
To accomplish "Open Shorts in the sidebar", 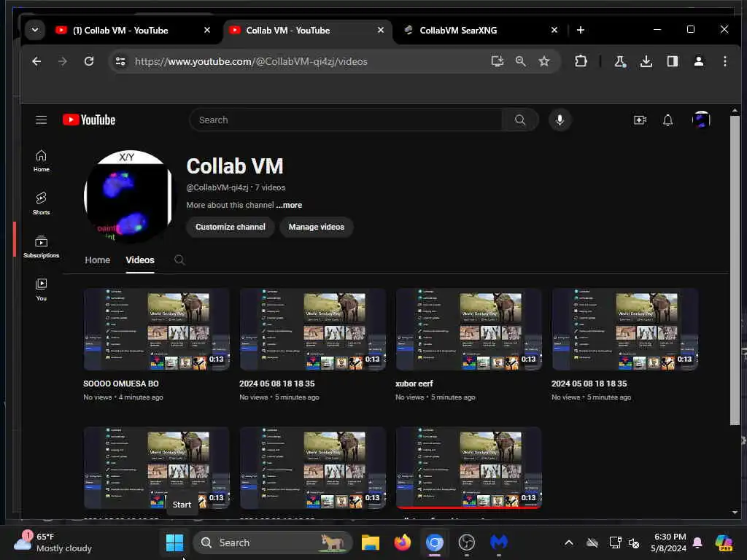I will coord(42,203).
